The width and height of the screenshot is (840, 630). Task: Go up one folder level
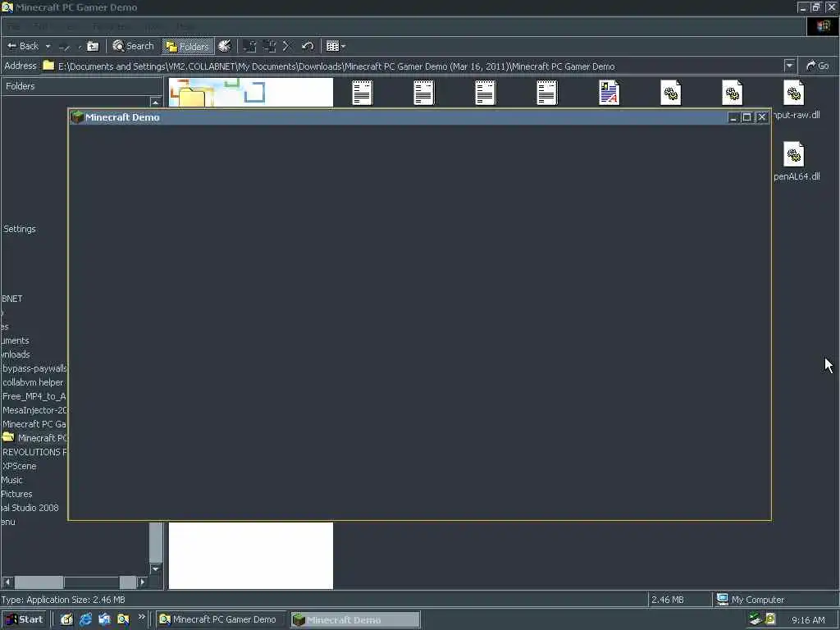tap(93, 47)
